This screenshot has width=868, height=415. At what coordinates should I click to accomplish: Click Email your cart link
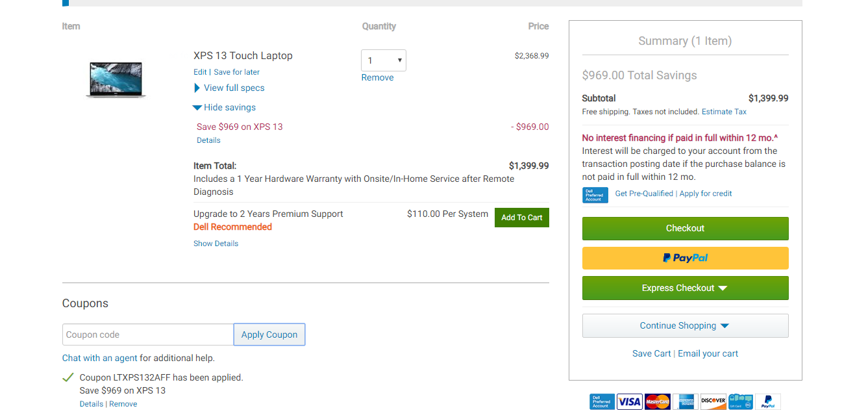point(708,353)
